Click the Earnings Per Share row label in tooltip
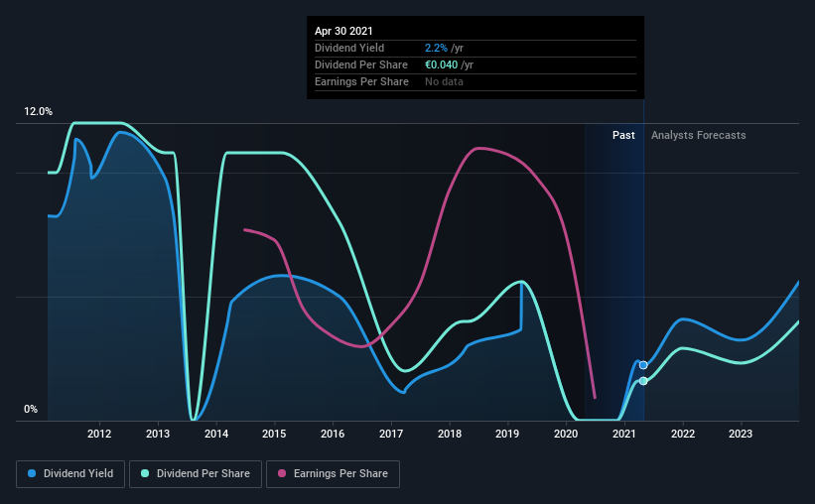 [361, 81]
